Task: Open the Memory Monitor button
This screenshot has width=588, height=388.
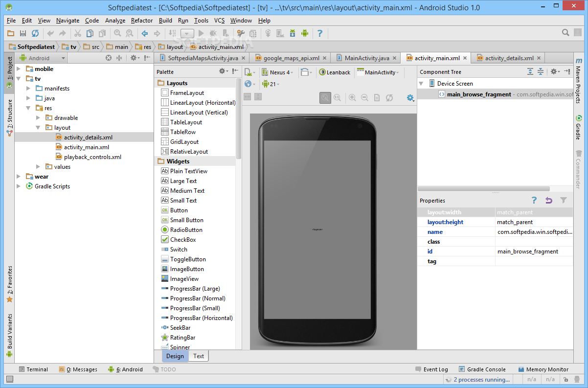Action: [x=543, y=369]
